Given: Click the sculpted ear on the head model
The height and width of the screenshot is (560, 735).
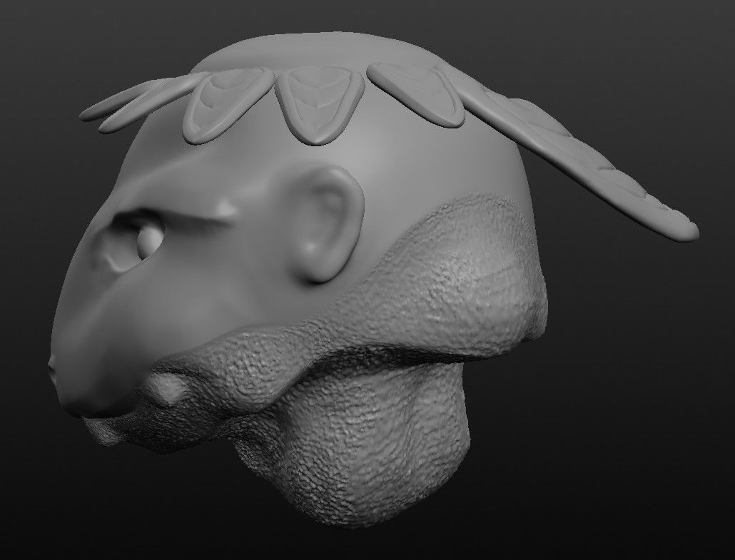Looking at the screenshot, I should 331,225.
